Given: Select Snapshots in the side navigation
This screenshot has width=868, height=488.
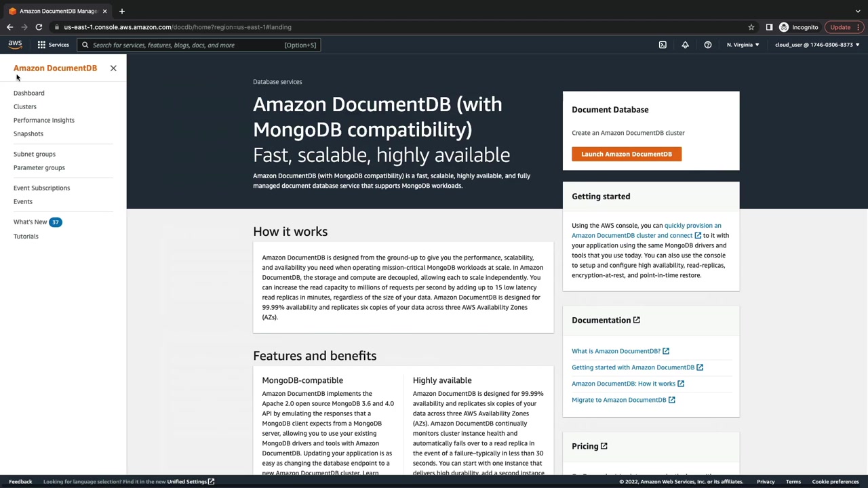Looking at the screenshot, I should (28, 134).
